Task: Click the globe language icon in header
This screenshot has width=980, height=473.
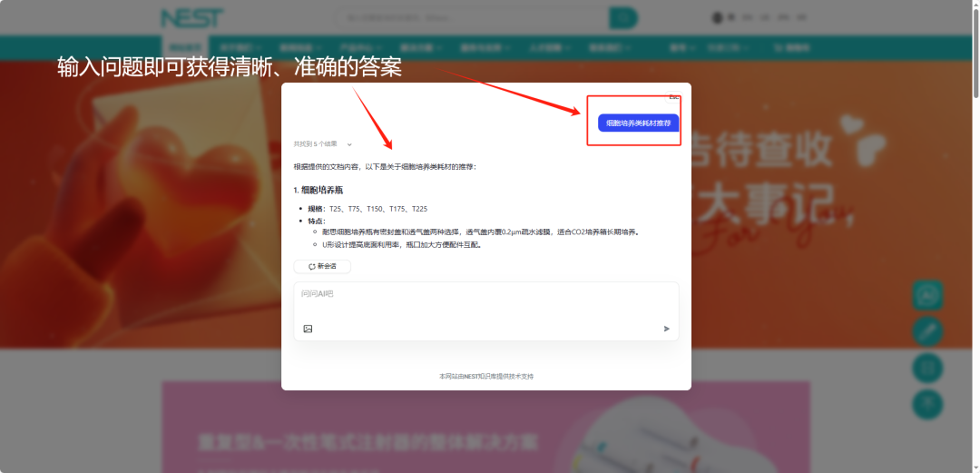Action: click(x=717, y=17)
